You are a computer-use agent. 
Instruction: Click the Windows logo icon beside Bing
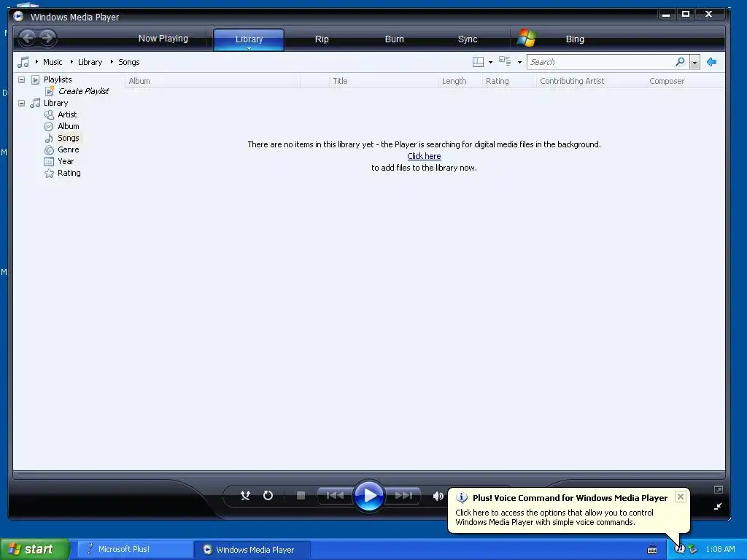pyautogui.click(x=527, y=38)
